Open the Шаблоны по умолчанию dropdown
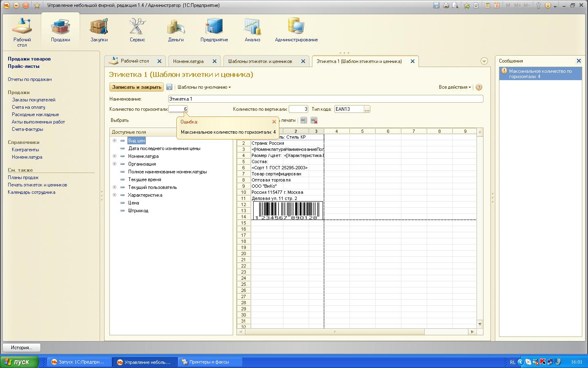Screen dimensions: 588x368 (204, 87)
